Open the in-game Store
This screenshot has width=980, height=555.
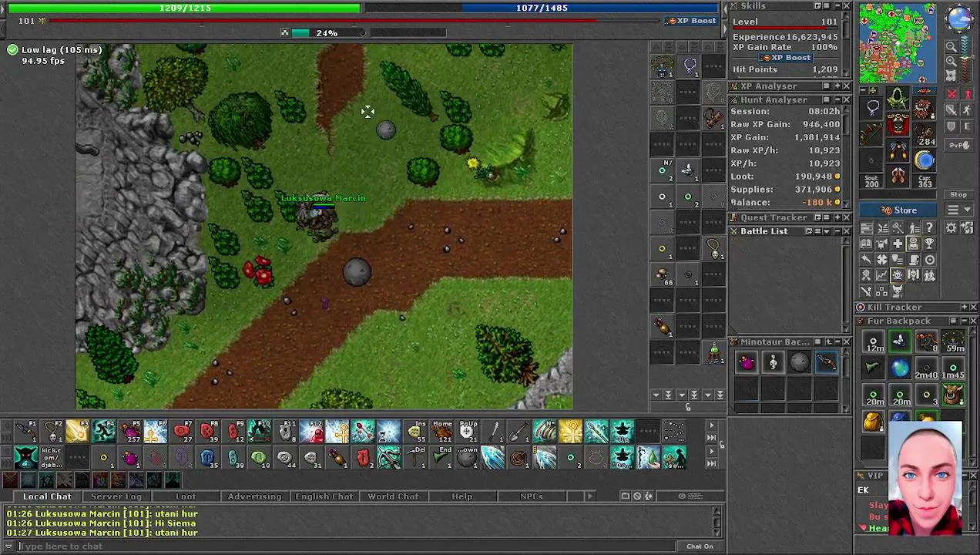tap(898, 210)
